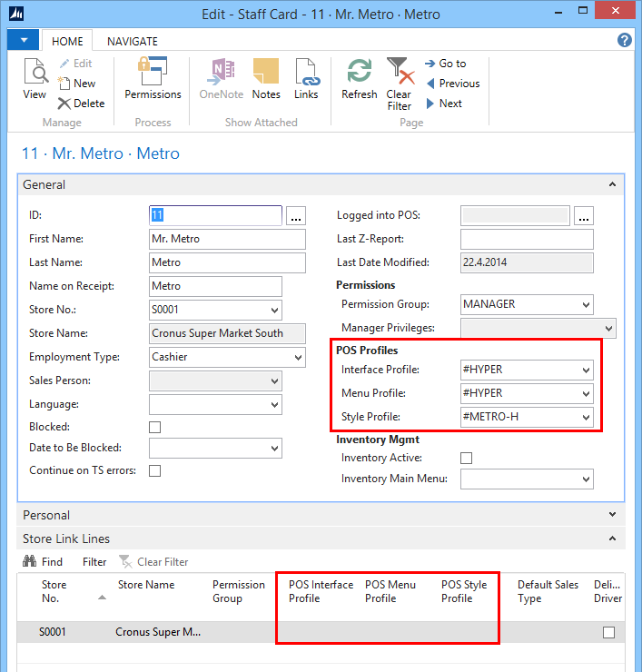The width and height of the screenshot is (642, 672).
Task: Click the Delete button in Manage group
Action: point(82,104)
